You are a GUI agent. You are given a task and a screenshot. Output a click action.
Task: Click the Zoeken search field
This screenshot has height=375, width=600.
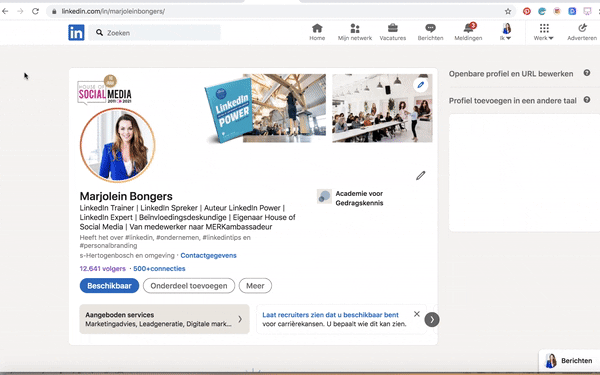155,33
